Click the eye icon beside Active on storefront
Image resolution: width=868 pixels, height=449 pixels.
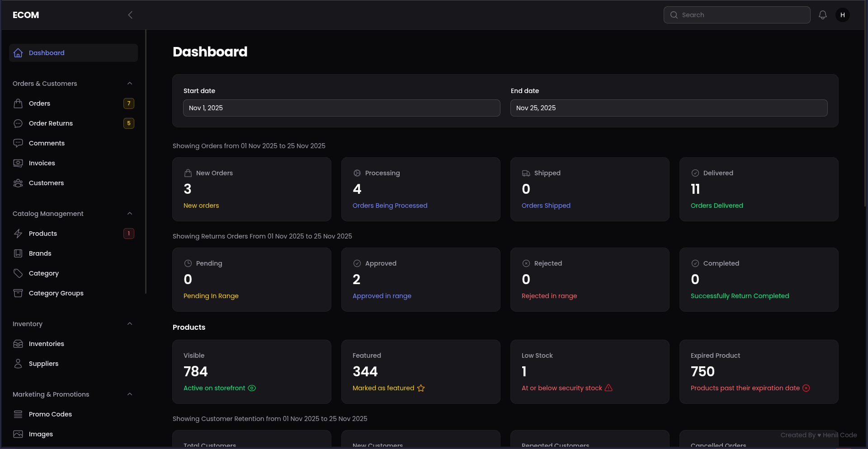tap(252, 388)
